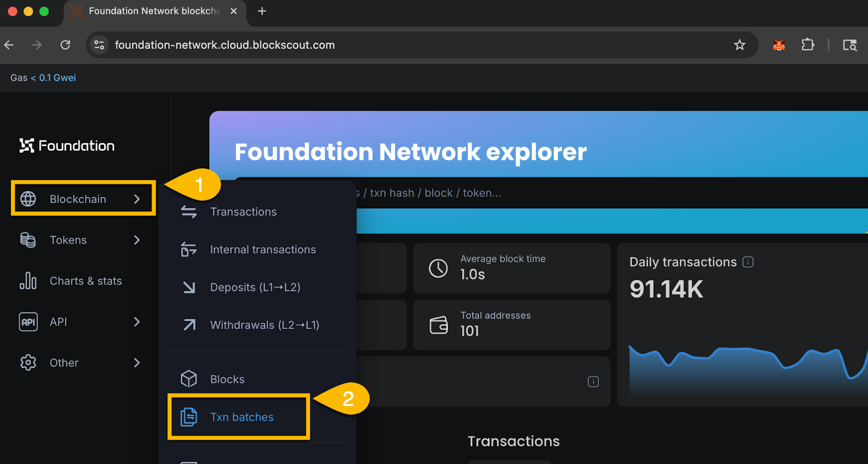The image size is (868, 464).
Task: Click the site info icon in address bar
Action: click(99, 45)
